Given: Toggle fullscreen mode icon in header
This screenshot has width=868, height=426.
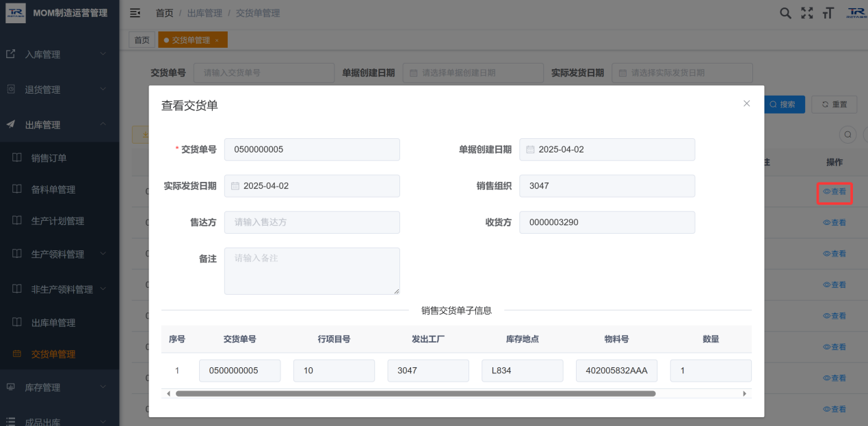Looking at the screenshot, I should tap(807, 13).
